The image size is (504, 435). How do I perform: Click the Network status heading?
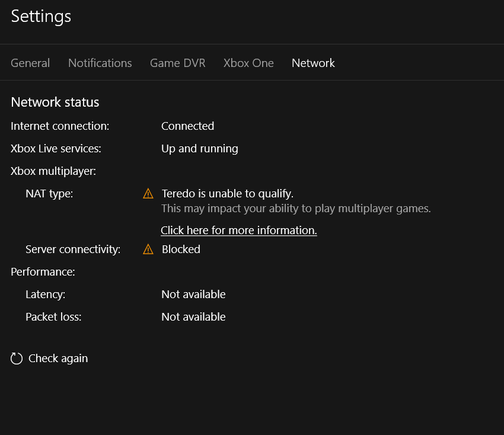(55, 102)
